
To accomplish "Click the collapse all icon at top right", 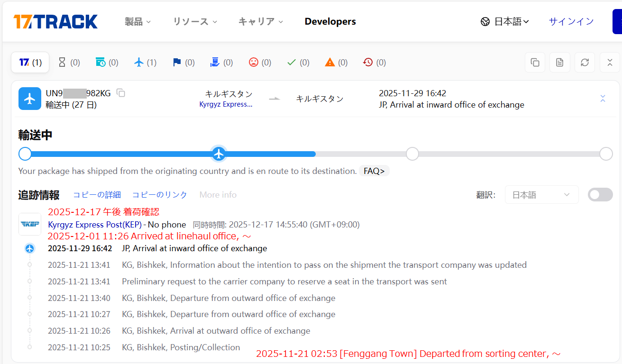I will [610, 63].
